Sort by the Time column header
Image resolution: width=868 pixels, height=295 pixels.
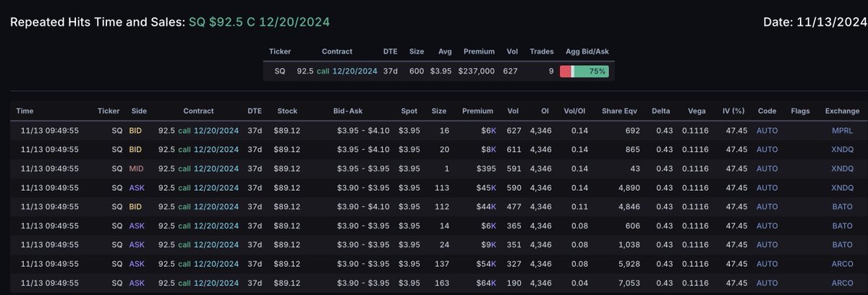coord(25,111)
